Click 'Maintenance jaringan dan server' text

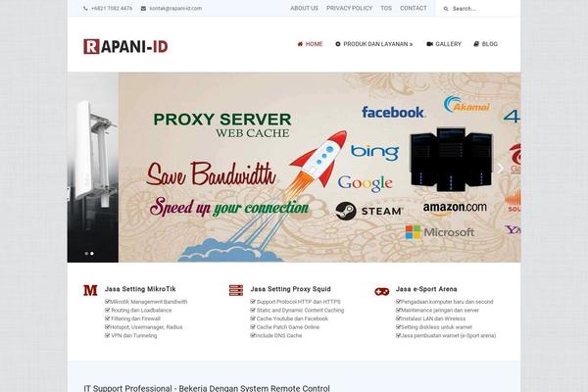440,310
